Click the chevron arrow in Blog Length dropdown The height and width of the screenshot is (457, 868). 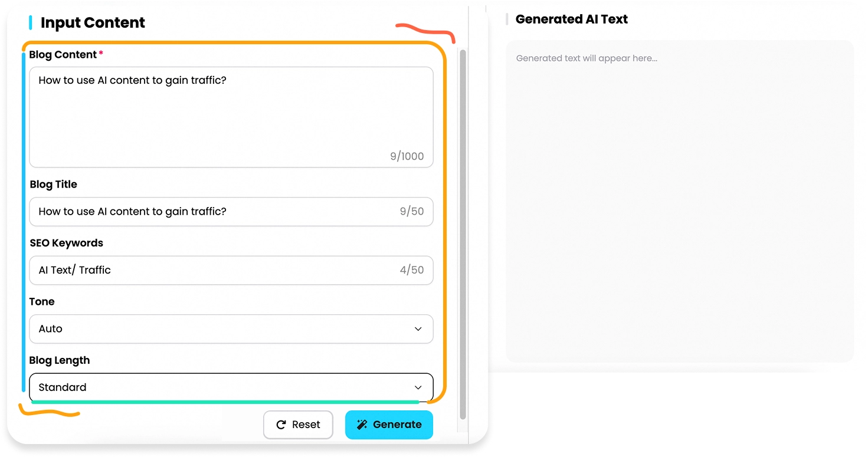point(418,387)
